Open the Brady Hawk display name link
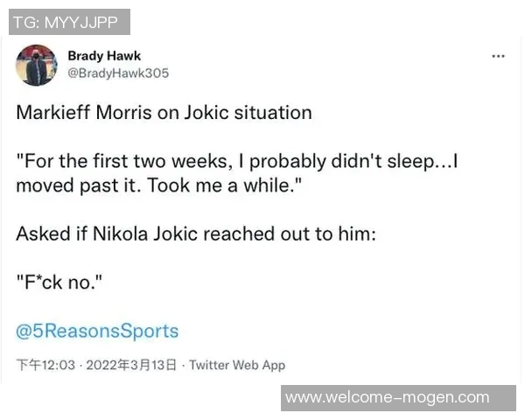The height and width of the screenshot is (420, 525). [x=104, y=56]
